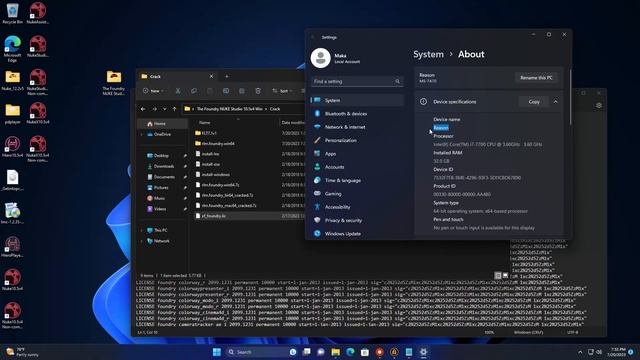
Task: Go up one folder in Explorer
Action: click(x=174, y=109)
